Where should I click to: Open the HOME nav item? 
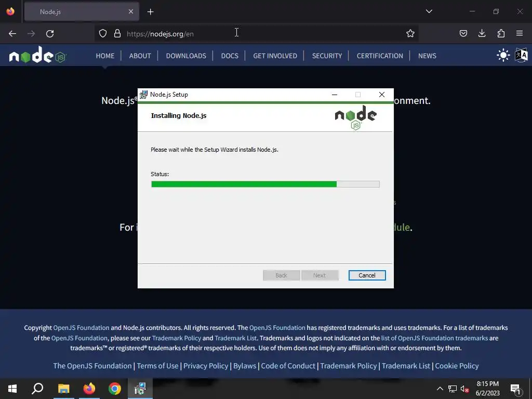[x=105, y=56]
